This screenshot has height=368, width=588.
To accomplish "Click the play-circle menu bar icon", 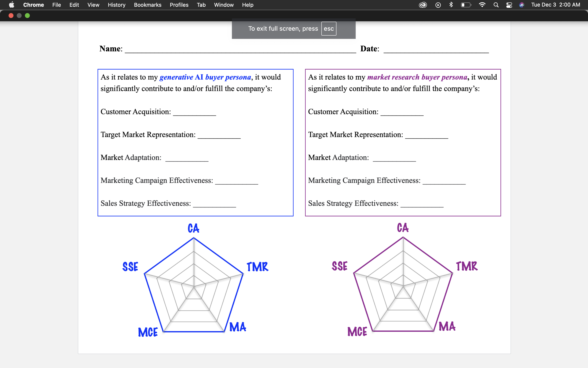I will click(438, 5).
